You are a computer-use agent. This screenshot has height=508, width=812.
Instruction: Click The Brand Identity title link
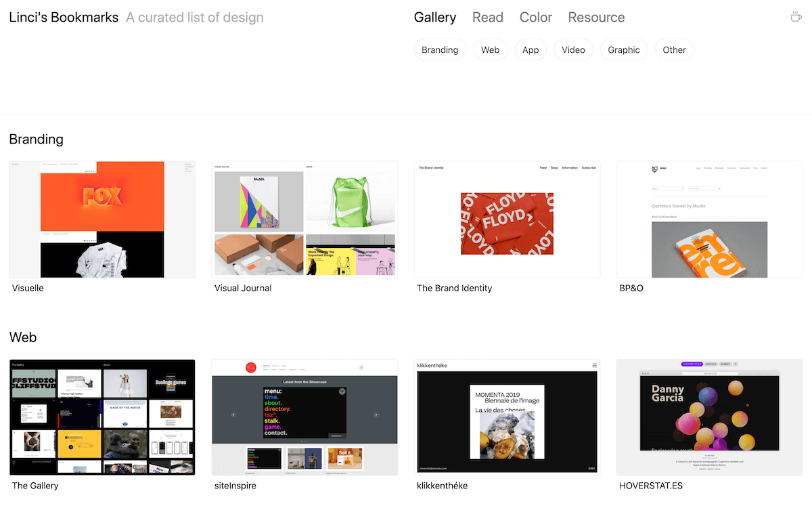point(454,288)
